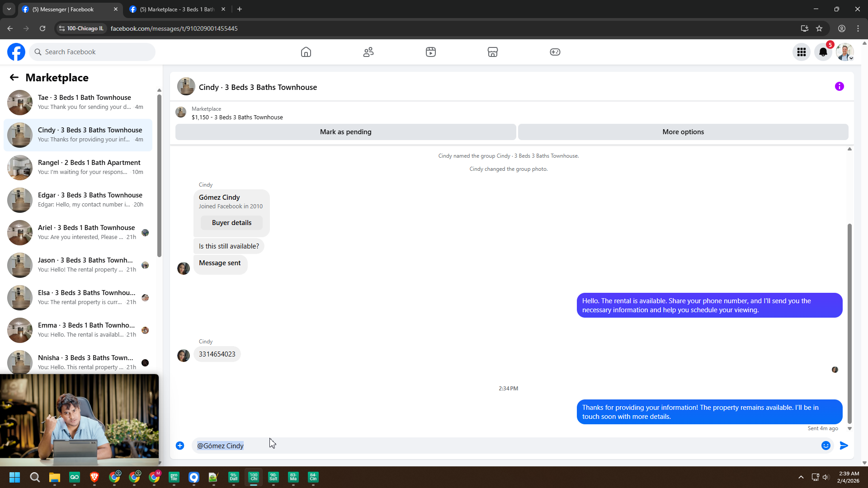The height and width of the screenshot is (488, 868).
Task: Click the conversation scrollbar thumb
Action: click(849, 323)
